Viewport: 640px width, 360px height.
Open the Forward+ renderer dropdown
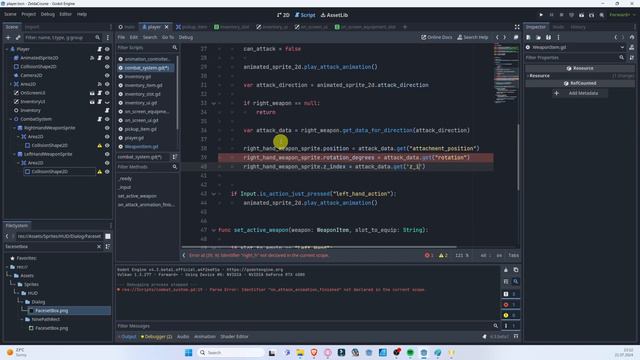622,15
